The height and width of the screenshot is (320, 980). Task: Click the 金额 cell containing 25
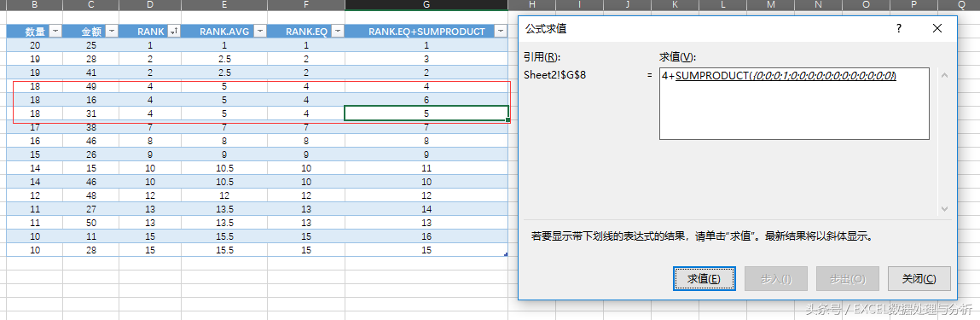pyautogui.click(x=90, y=45)
